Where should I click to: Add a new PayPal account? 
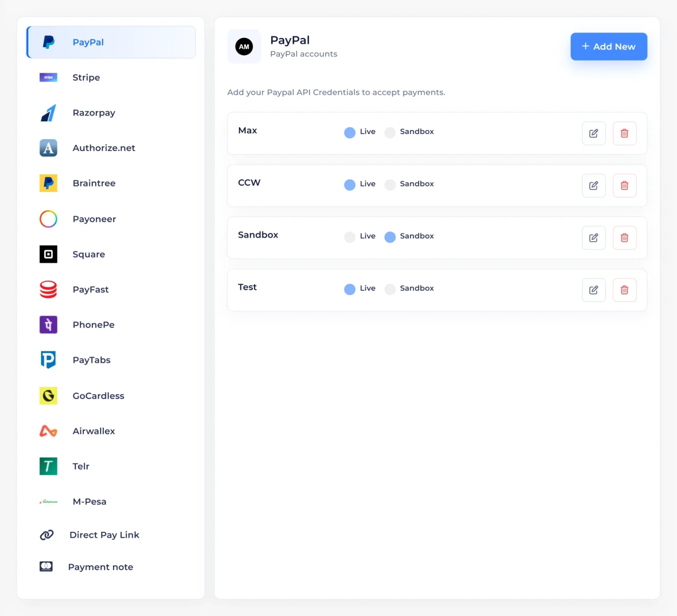[x=609, y=47]
